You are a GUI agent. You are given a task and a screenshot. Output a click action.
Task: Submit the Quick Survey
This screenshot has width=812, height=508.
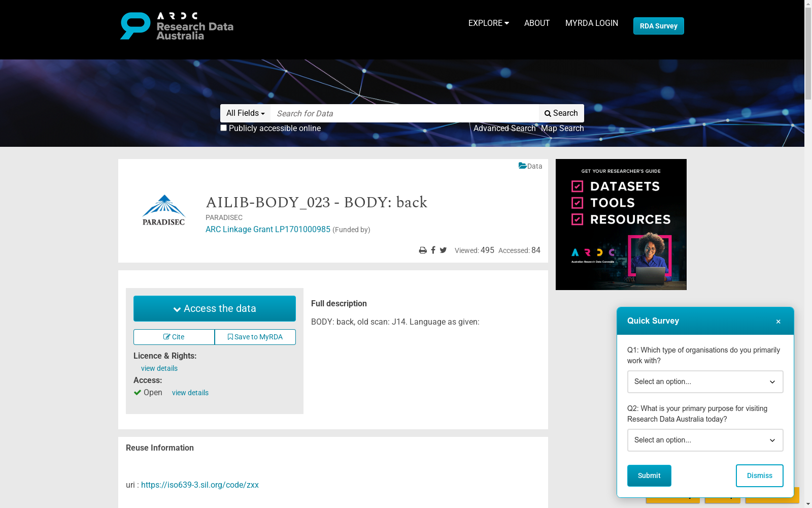pyautogui.click(x=649, y=475)
